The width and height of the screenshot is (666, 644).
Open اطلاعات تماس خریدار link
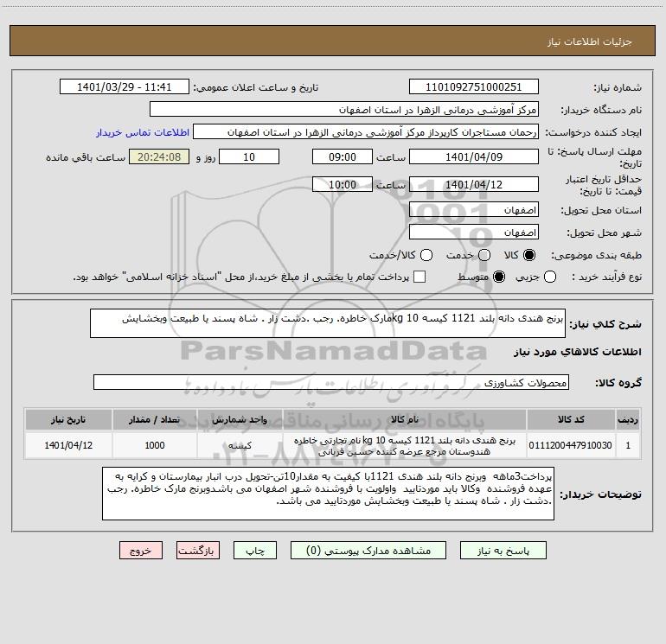click(x=143, y=132)
